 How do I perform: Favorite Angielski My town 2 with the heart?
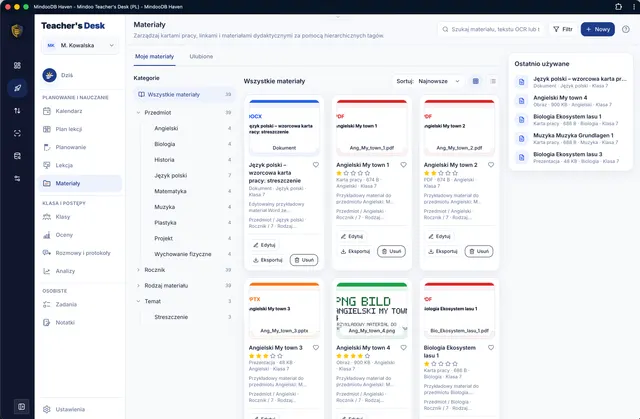point(491,165)
